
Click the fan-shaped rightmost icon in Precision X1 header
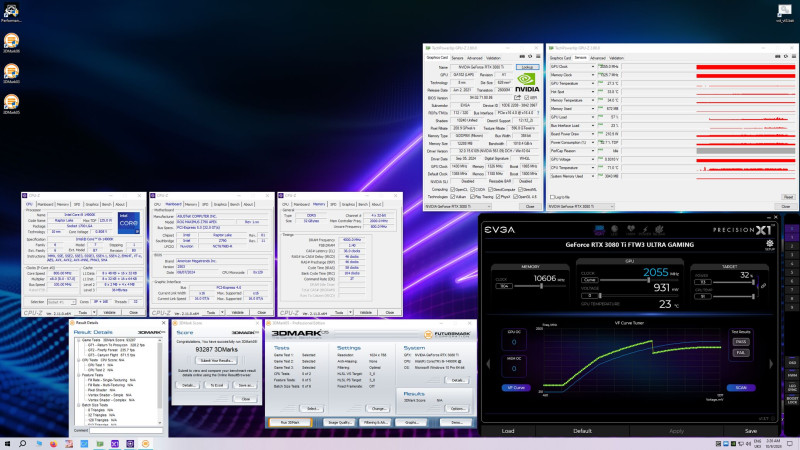659,230
